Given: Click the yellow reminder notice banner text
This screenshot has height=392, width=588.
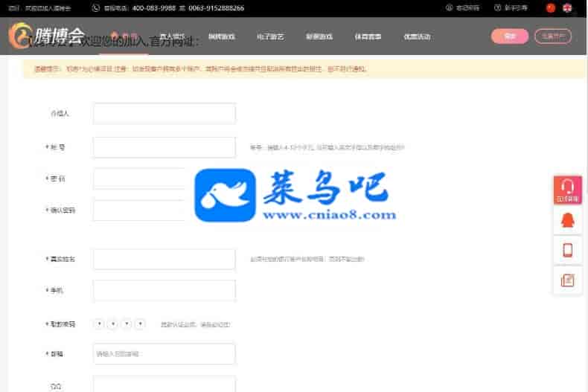Looking at the screenshot, I should 200,69.
